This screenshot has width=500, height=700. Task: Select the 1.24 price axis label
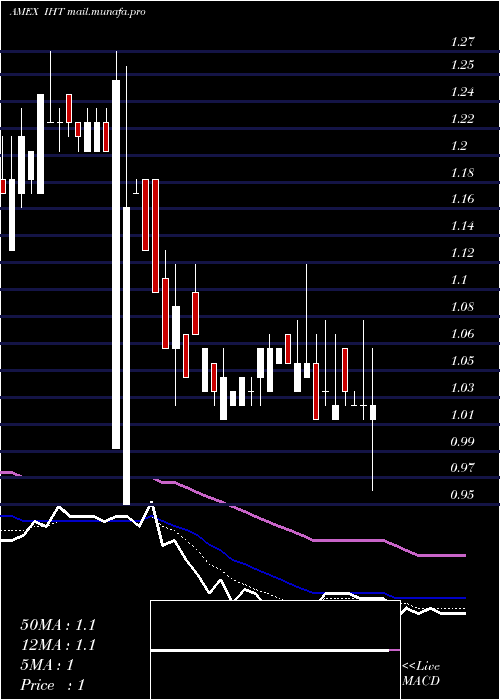462,92
